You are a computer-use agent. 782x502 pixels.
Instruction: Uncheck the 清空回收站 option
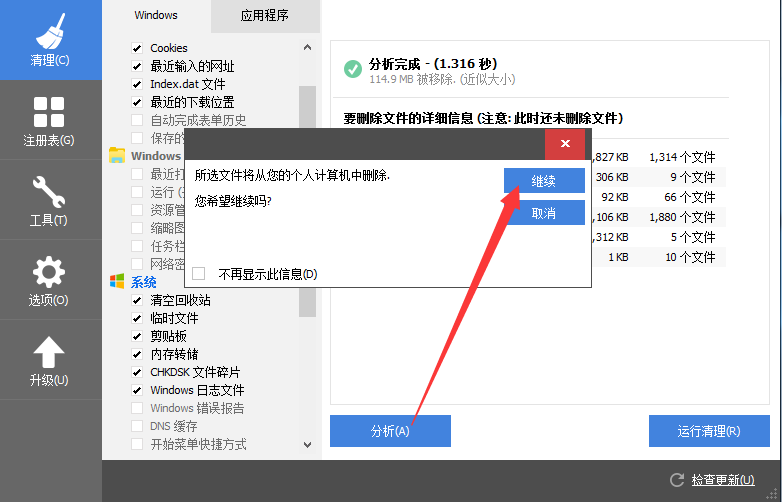pyautogui.click(x=138, y=300)
